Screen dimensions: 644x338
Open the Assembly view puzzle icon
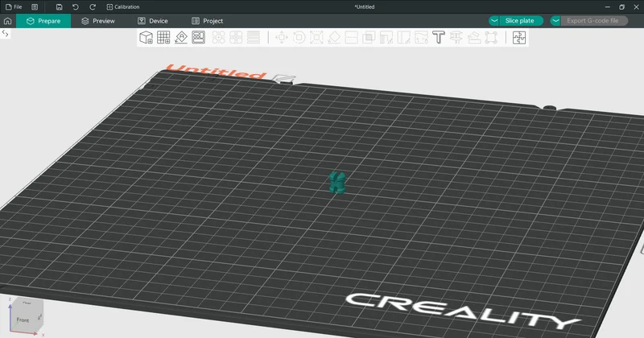pos(519,37)
